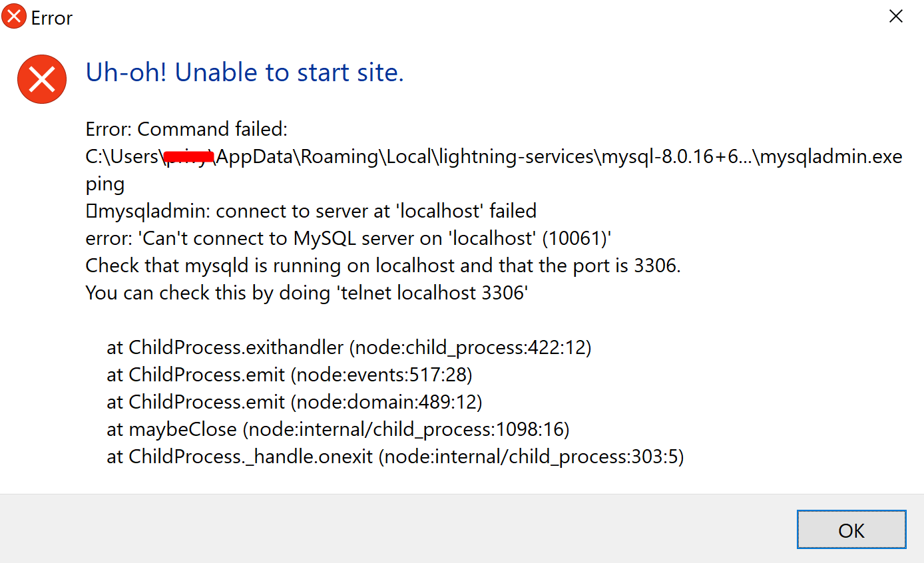Click the 'connect to server at localhost failed' line

point(311,211)
